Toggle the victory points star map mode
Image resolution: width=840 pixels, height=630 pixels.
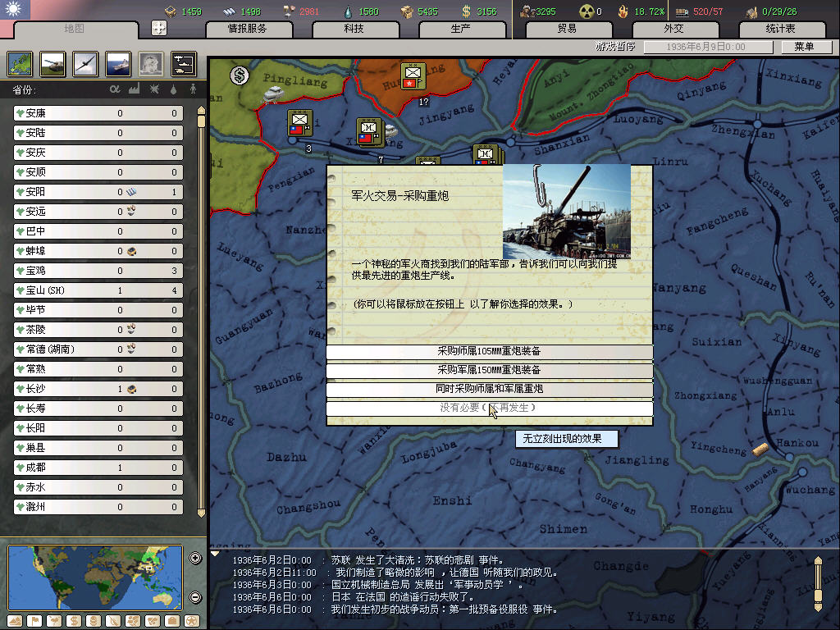coord(191,620)
